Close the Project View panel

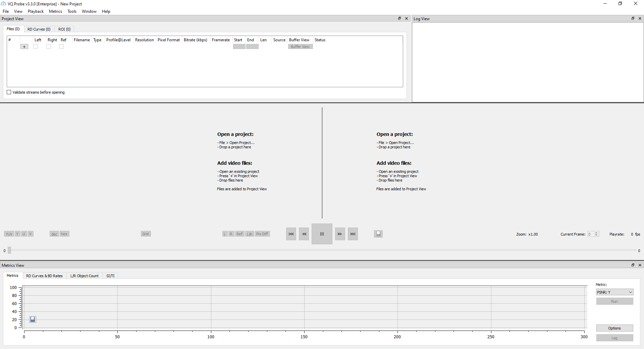[x=407, y=18]
